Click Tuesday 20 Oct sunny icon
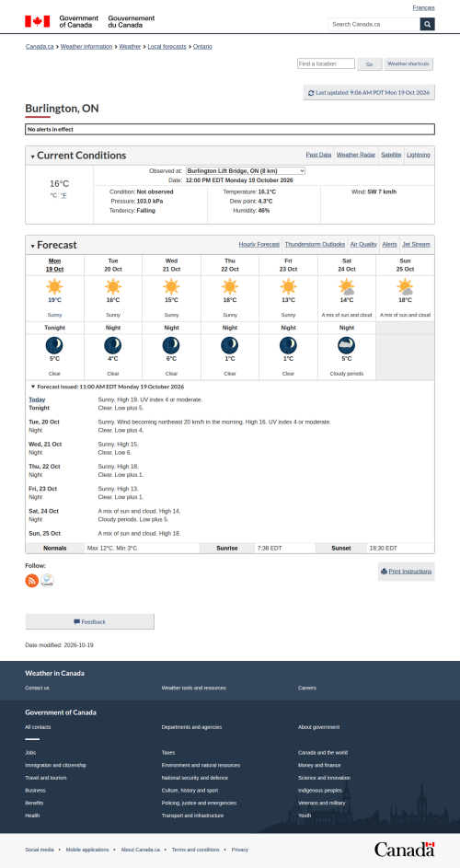 (x=113, y=287)
